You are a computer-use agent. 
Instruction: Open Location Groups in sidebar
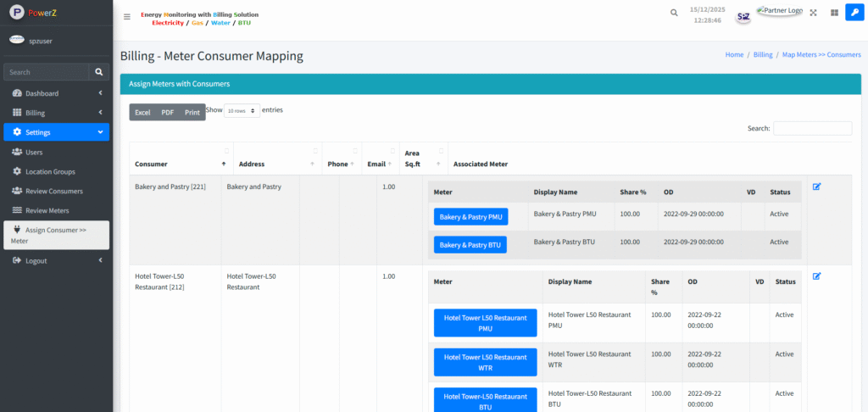[50, 171]
